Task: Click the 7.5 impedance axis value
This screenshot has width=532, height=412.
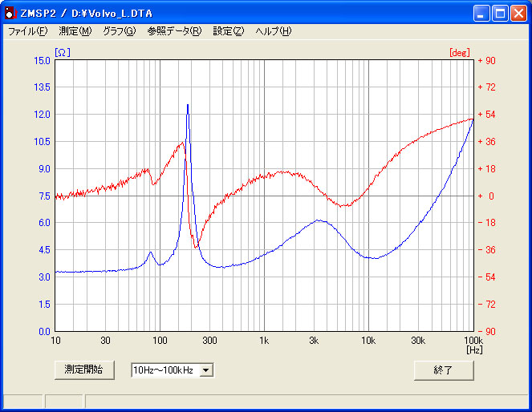Action: pyautogui.click(x=44, y=196)
